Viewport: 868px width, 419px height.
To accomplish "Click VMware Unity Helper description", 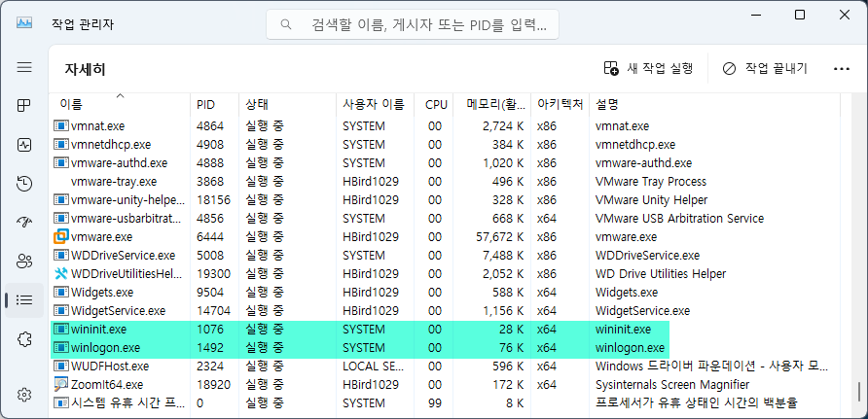I will (x=652, y=200).
